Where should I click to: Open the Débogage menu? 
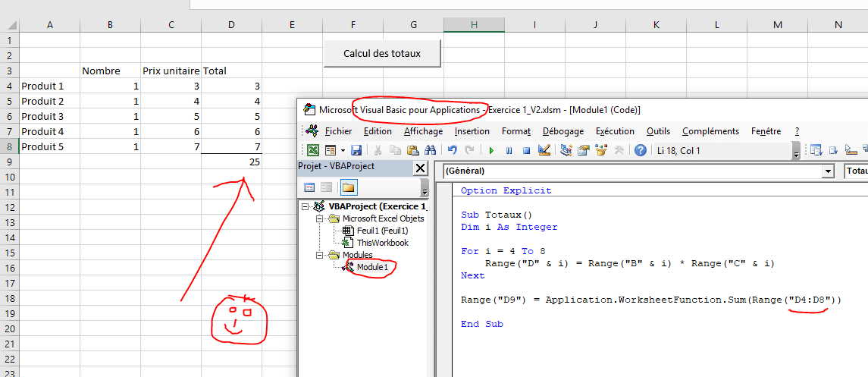click(x=563, y=131)
